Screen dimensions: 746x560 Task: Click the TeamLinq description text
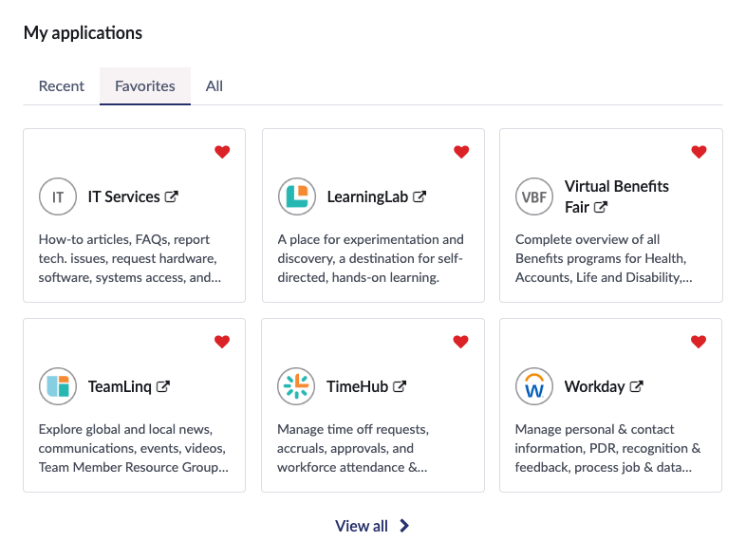coord(133,448)
